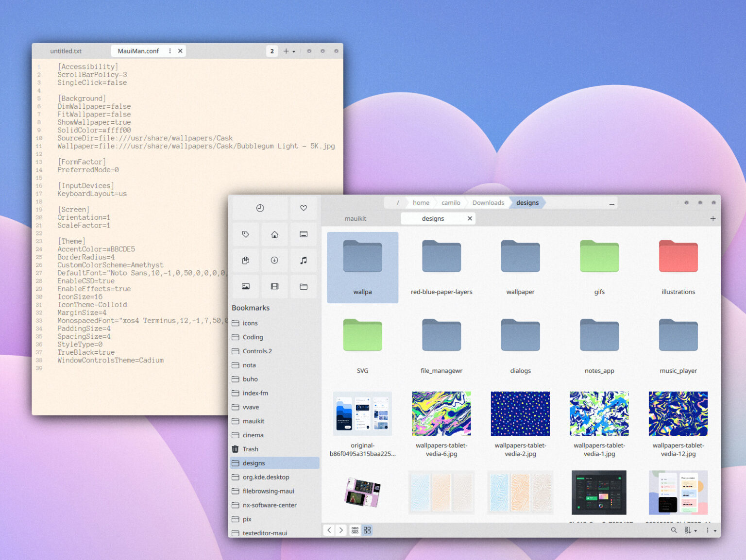Open the wallpapers-tablet-vedia-2.jpg thumbnail

pos(520,413)
